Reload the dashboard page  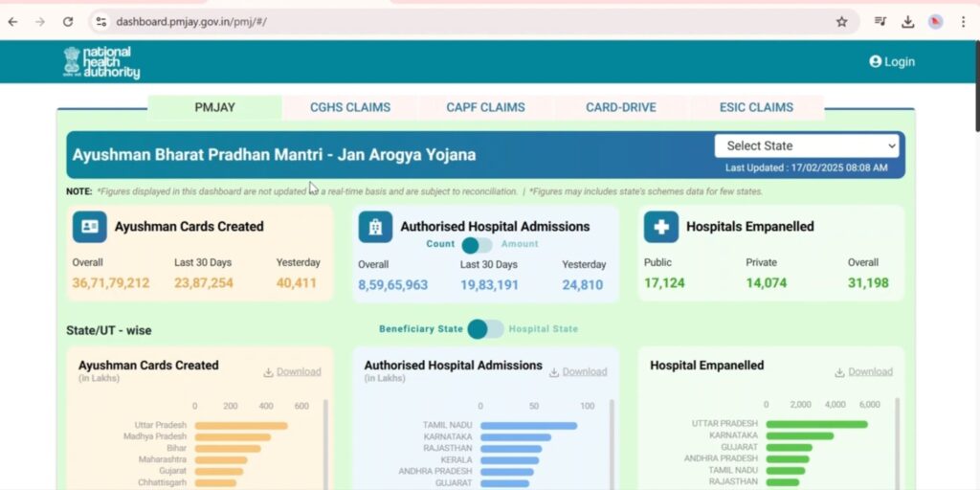(x=67, y=21)
